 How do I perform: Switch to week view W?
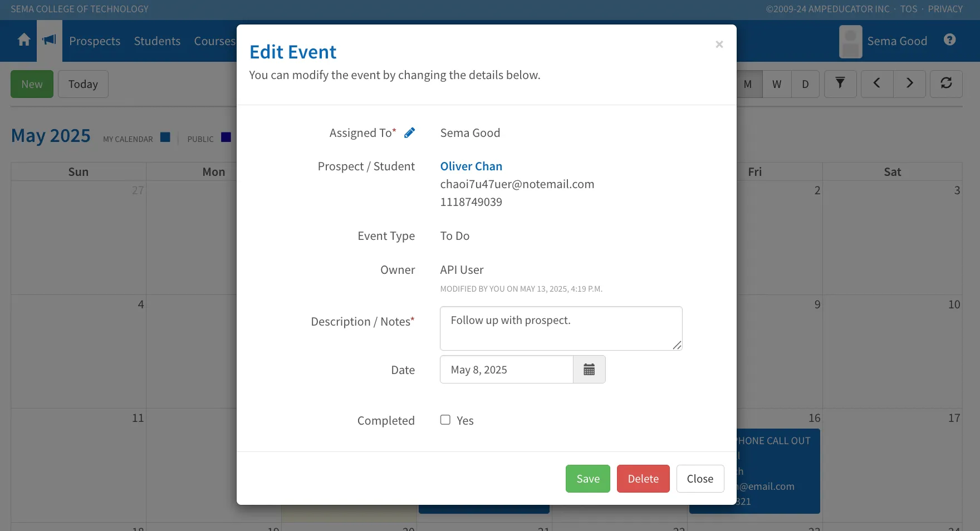point(777,84)
